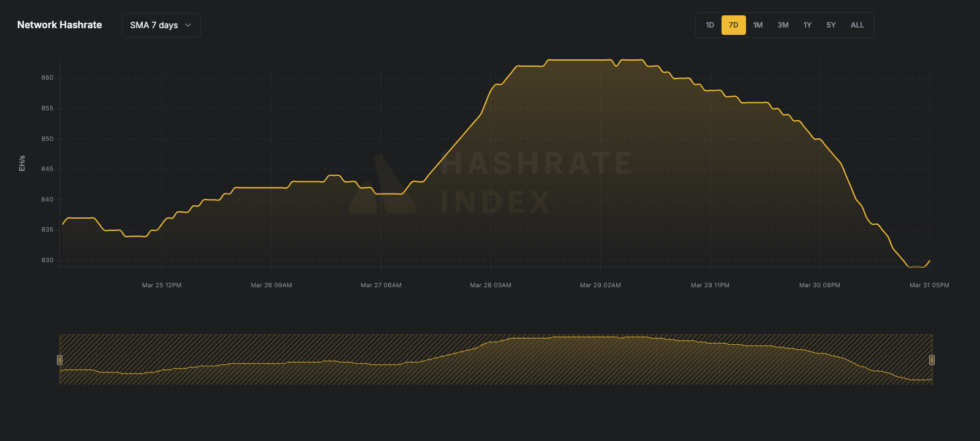Choose the 1Y time range
The height and width of the screenshot is (441, 980).
(807, 25)
